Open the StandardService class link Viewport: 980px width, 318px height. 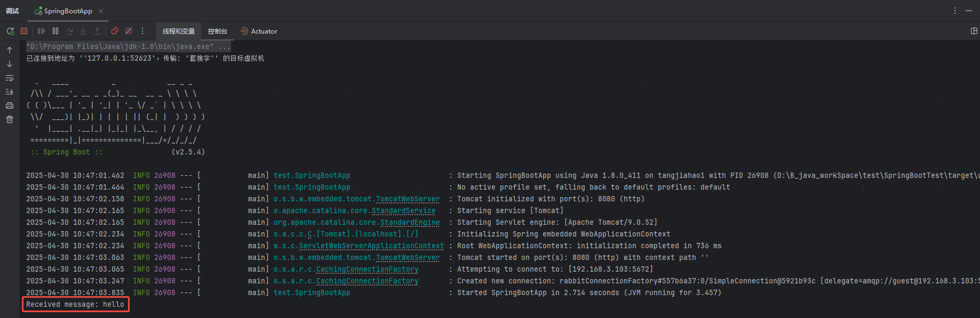coord(403,211)
